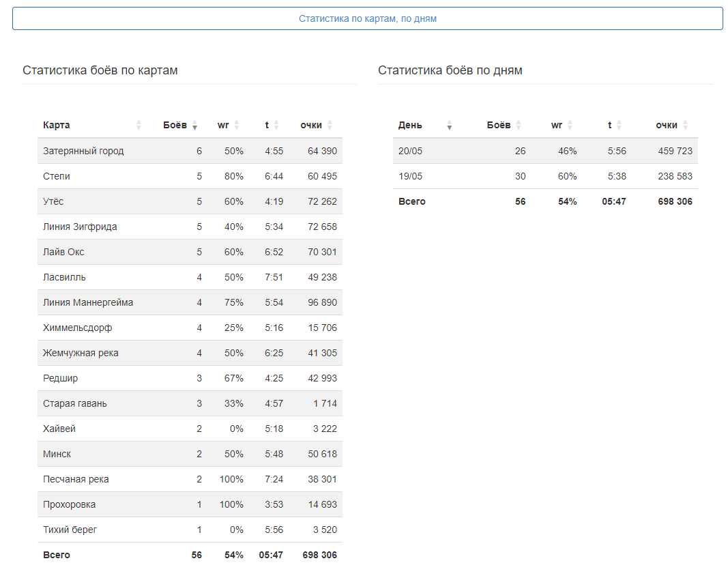Select the Минск map name
Screen dimensions: 728x578
coord(57,454)
